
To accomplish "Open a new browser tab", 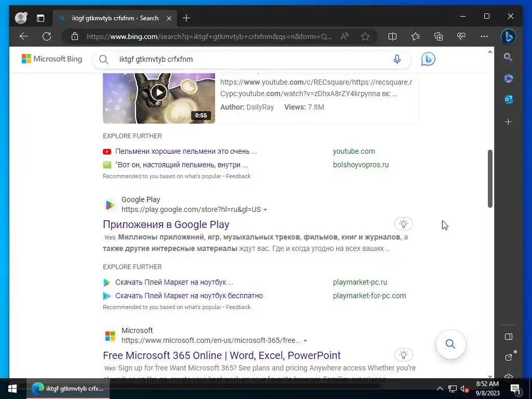I will 187,18.
